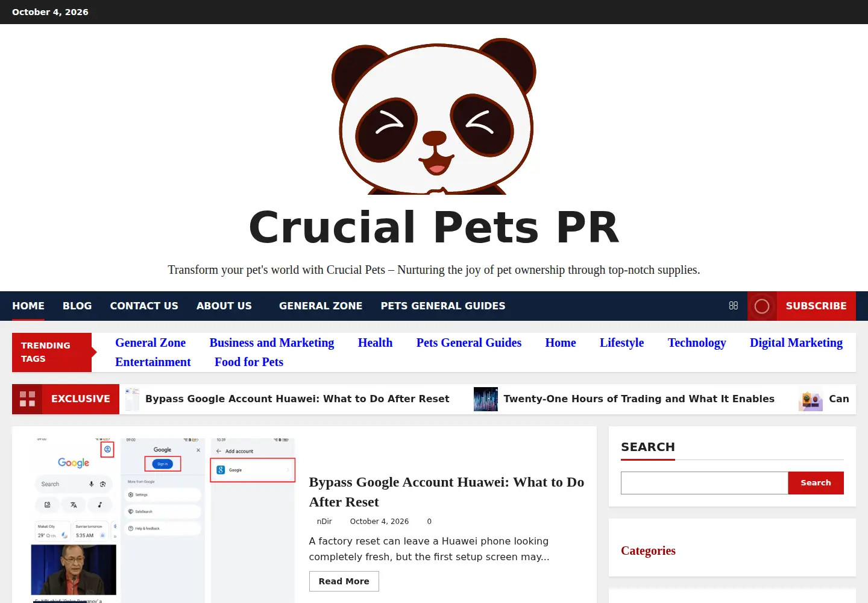
Task: Click the EXCLUSIVE ticker label
Action: [x=81, y=399]
